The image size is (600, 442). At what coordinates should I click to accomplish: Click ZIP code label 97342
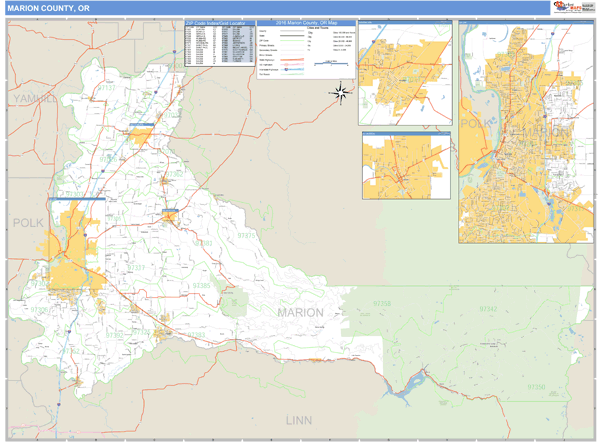pyautogui.click(x=488, y=308)
